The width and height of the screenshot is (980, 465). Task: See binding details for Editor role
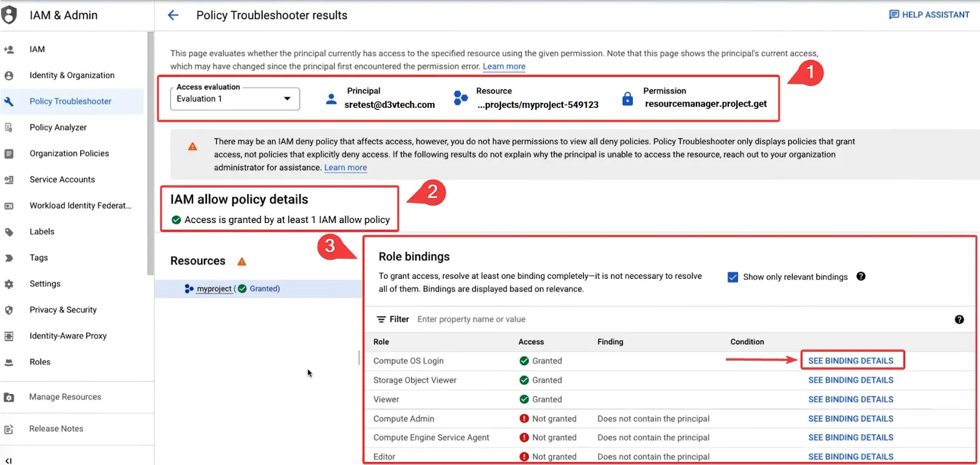[x=851, y=456]
